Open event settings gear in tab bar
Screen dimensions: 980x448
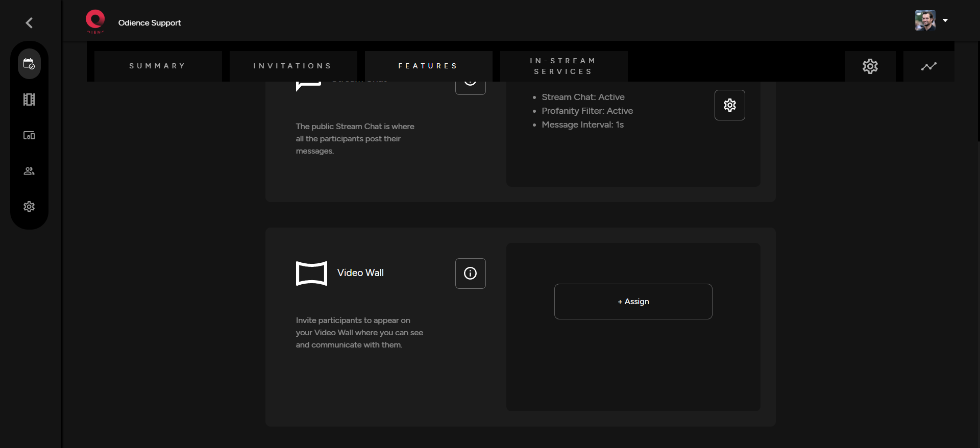(x=870, y=66)
